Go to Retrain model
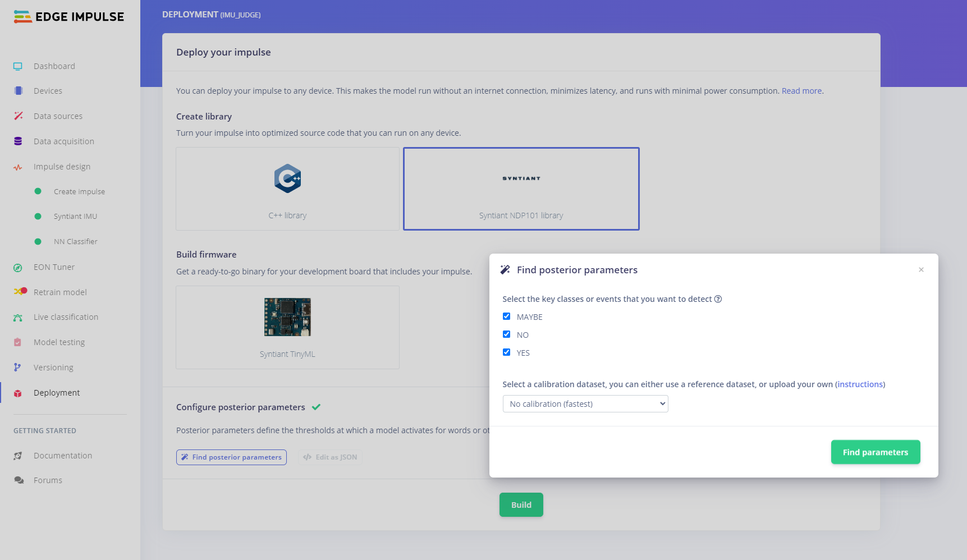The image size is (967, 560). coord(60,292)
